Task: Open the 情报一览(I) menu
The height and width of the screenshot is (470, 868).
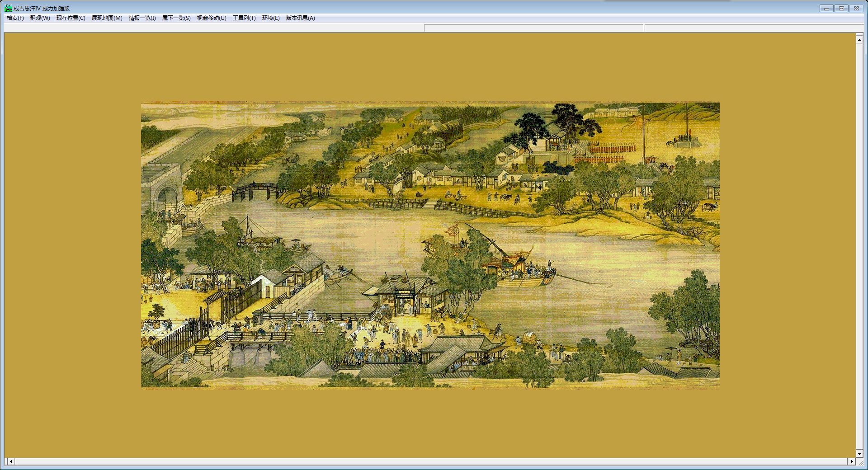Action: pos(142,18)
